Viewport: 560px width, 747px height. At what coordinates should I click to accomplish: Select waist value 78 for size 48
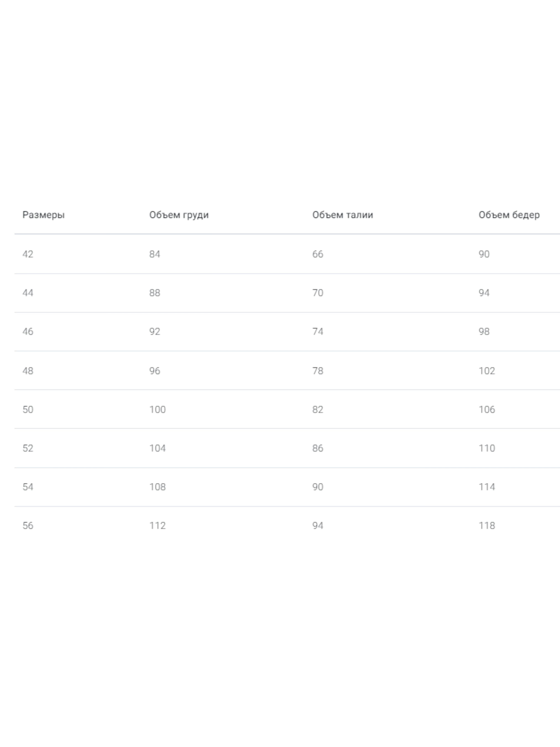[317, 371]
